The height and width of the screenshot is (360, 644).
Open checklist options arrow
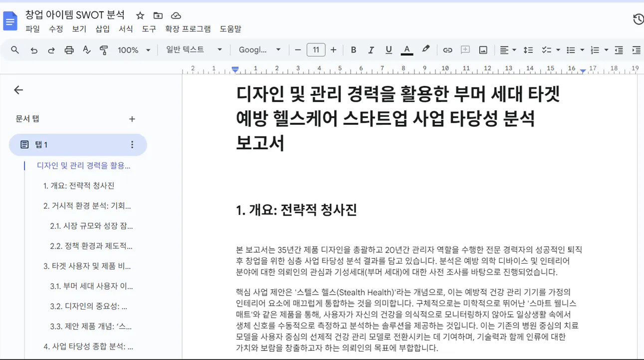[x=558, y=50]
